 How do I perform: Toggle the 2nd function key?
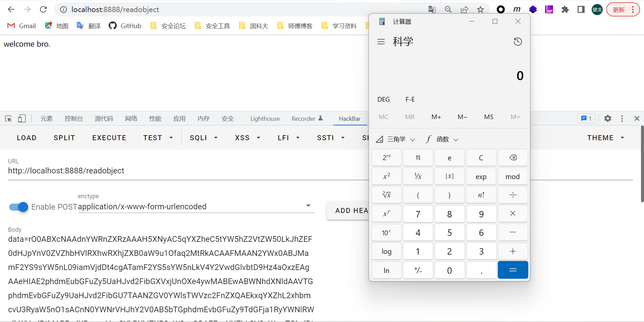pyautogui.click(x=386, y=158)
